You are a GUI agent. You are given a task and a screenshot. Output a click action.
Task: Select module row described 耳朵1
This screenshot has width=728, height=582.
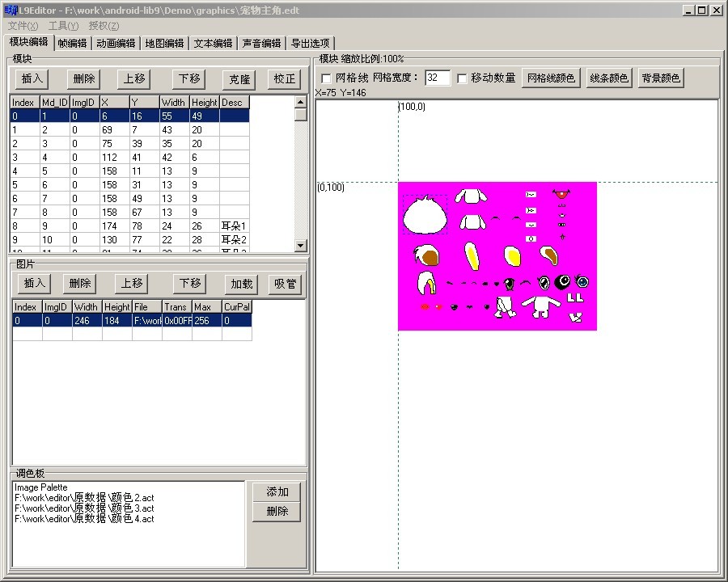(x=129, y=226)
